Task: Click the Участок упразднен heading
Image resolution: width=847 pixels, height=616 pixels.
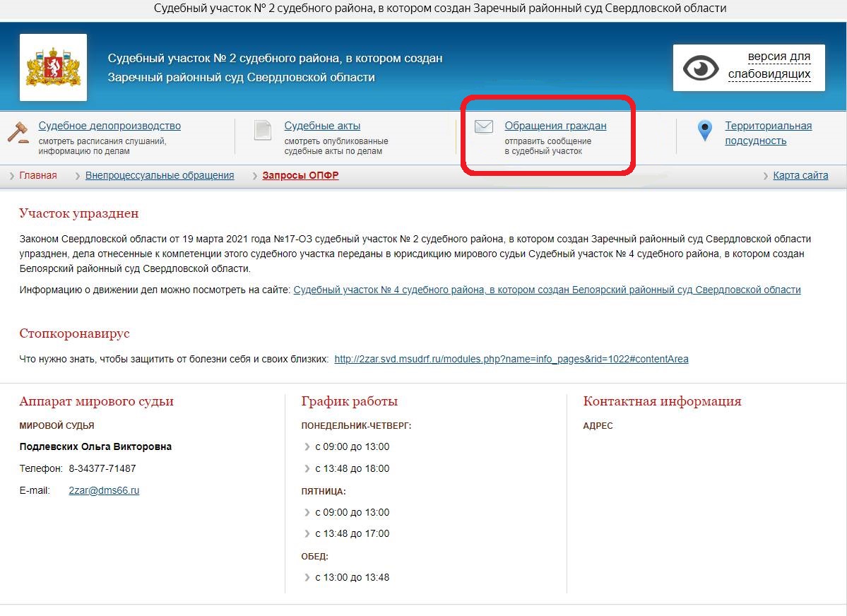Action: pyautogui.click(x=79, y=213)
